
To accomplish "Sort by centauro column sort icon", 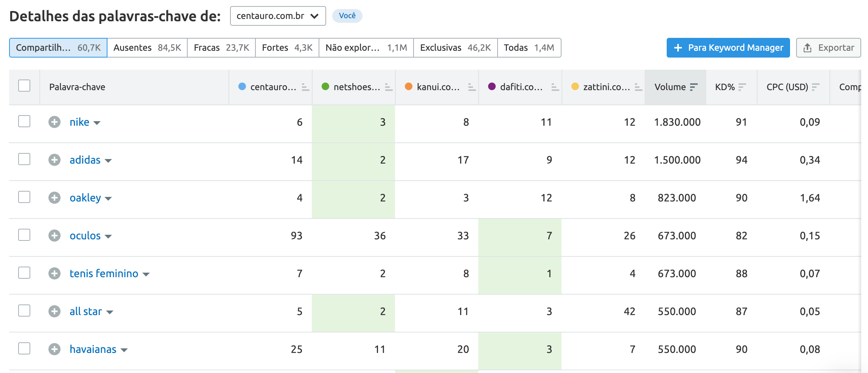I will pos(305,87).
